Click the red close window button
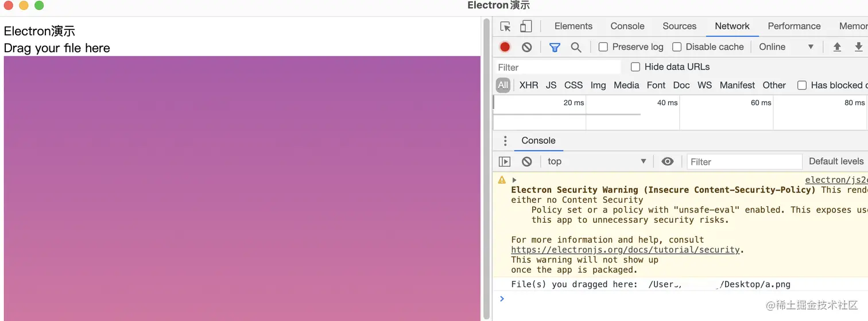This screenshot has width=868, height=321. tap(9, 6)
